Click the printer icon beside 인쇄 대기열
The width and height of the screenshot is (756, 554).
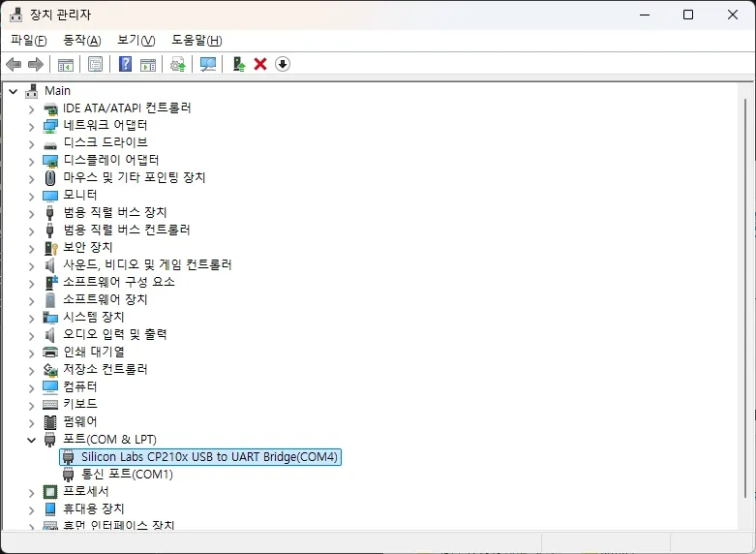[50, 352]
